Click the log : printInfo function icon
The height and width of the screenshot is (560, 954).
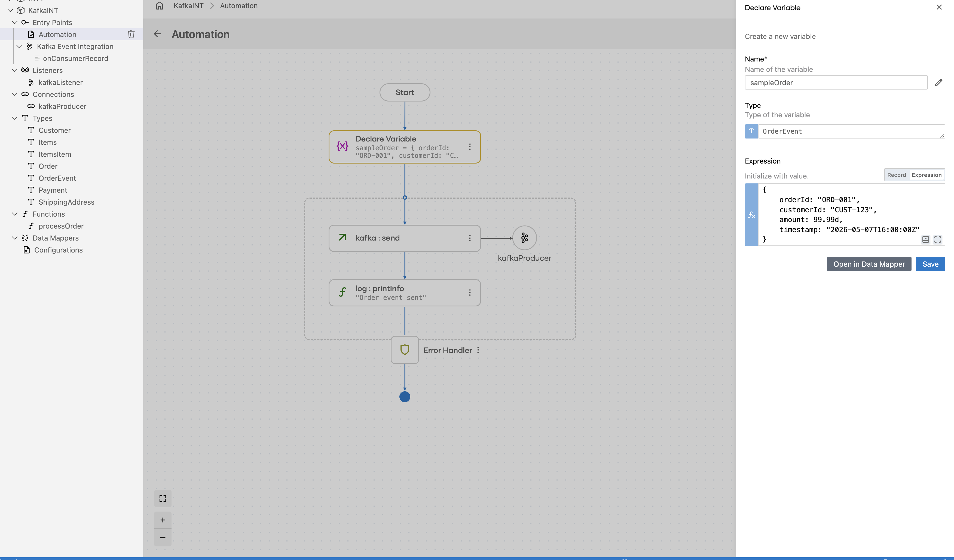click(x=342, y=292)
